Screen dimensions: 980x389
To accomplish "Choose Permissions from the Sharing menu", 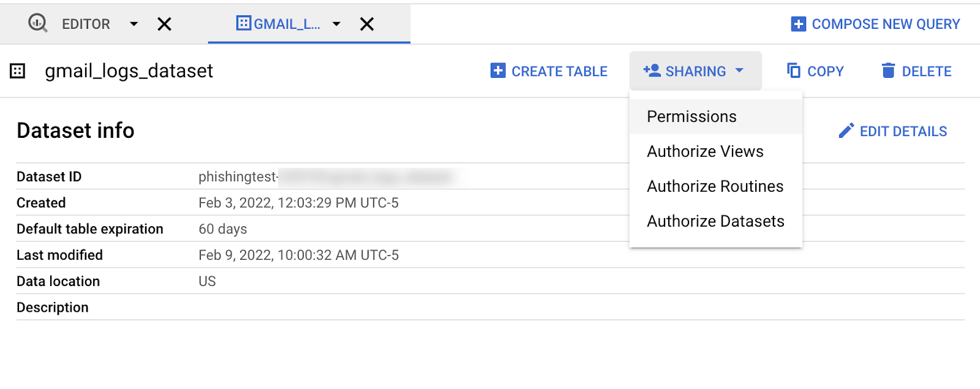I will click(716, 116).
